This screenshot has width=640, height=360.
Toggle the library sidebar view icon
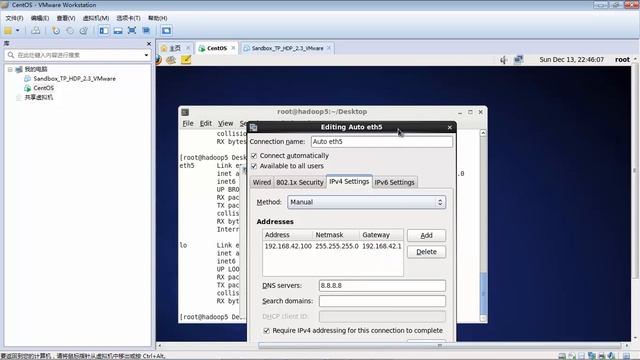104,31
